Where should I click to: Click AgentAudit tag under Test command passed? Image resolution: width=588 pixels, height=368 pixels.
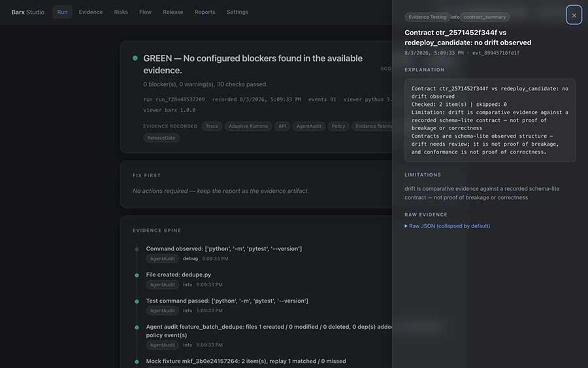[x=163, y=310]
